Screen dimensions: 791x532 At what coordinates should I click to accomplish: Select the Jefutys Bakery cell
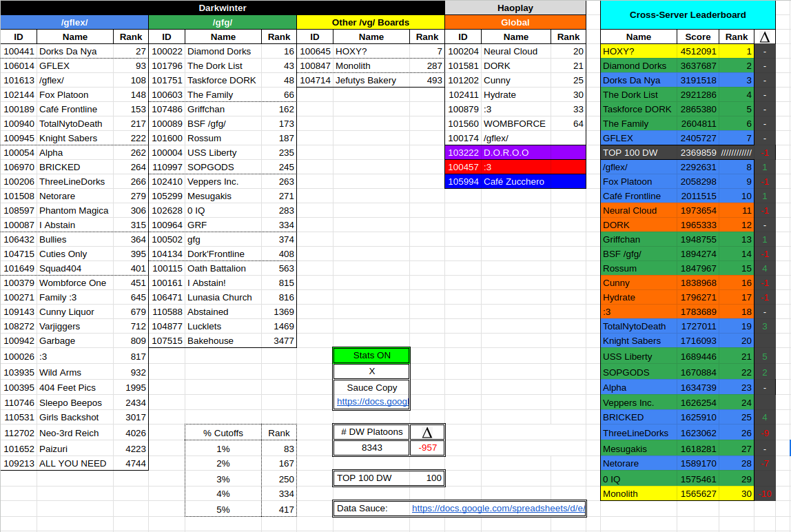click(x=371, y=80)
